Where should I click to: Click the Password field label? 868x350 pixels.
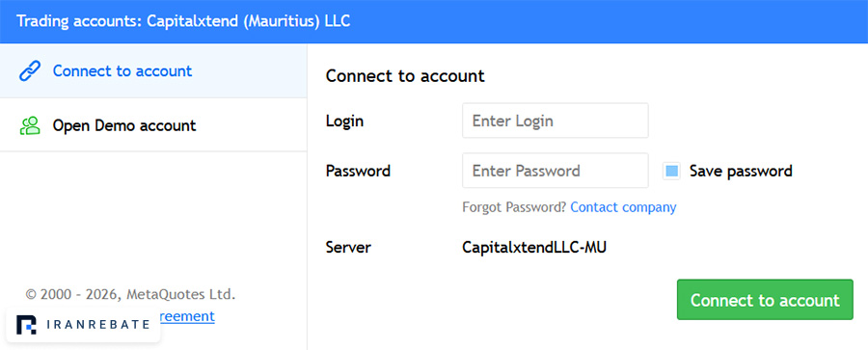click(x=358, y=171)
